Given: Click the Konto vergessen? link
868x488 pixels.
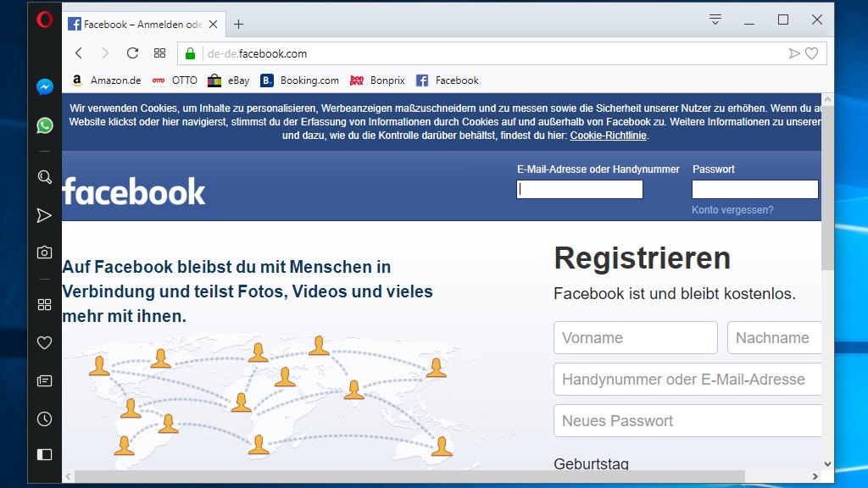Looking at the screenshot, I should 732,210.
